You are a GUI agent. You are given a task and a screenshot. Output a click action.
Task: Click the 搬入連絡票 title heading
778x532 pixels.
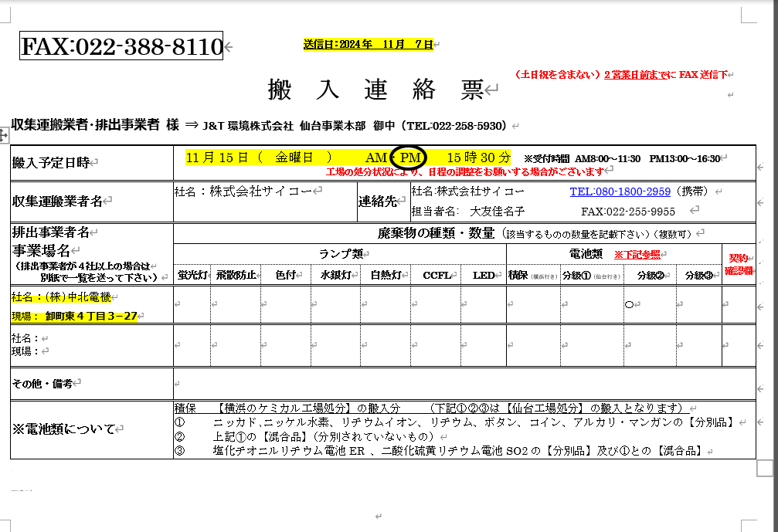375,90
